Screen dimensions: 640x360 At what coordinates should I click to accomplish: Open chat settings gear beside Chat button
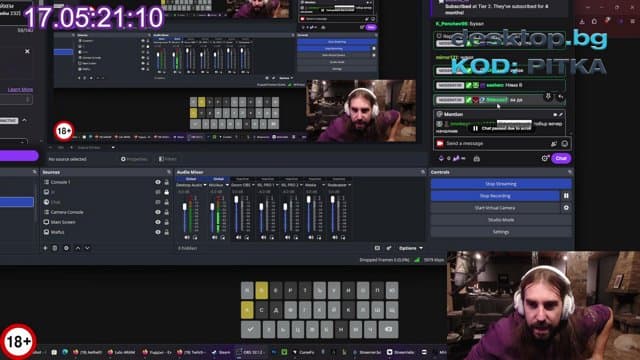coord(544,158)
